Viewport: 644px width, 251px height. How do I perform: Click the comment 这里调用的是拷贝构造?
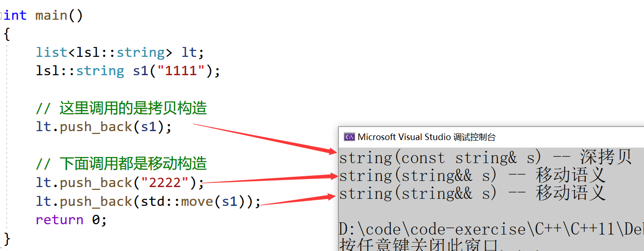121,108
